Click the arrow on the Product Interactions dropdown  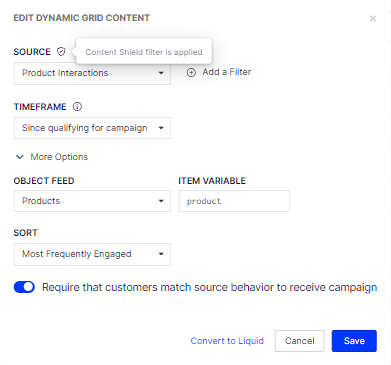161,73
